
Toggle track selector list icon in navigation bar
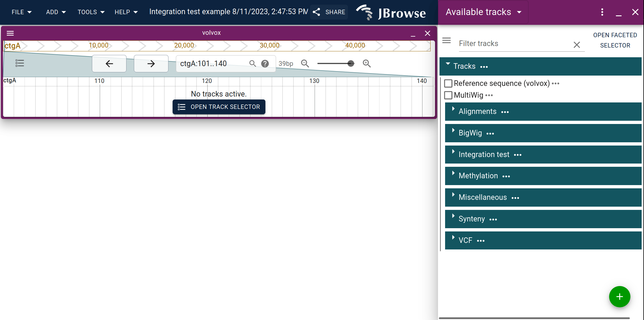pyautogui.click(x=20, y=63)
